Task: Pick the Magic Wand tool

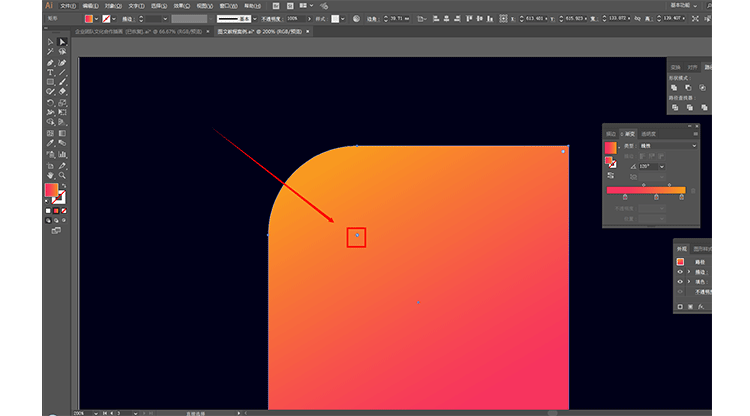Action: [x=50, y=52]
